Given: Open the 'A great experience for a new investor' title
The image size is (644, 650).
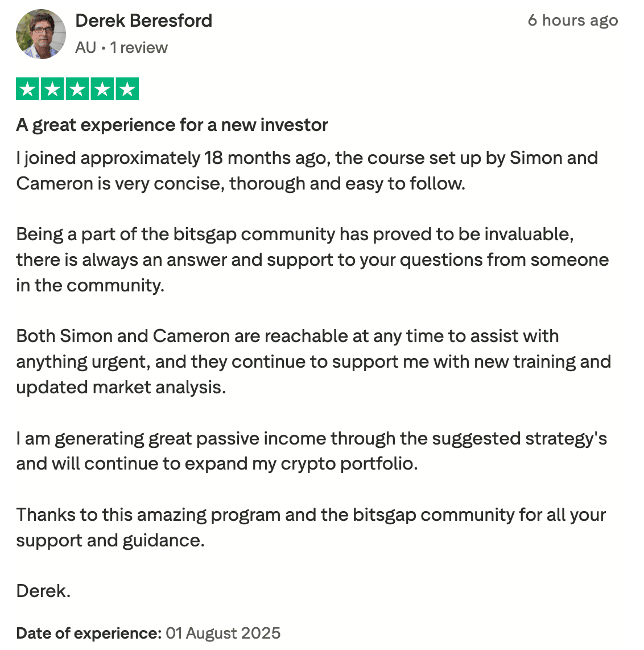Looking at the screenshot, I should point(172,125).
